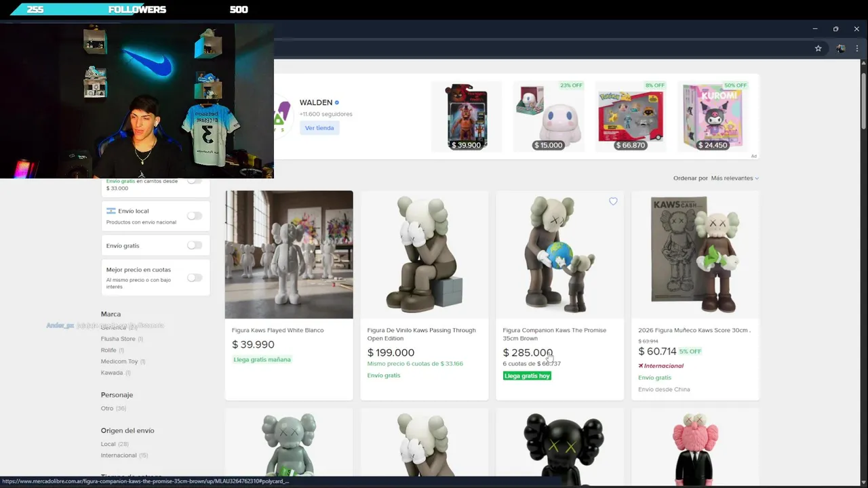Click the Ver tienda button

click(319, 128)
